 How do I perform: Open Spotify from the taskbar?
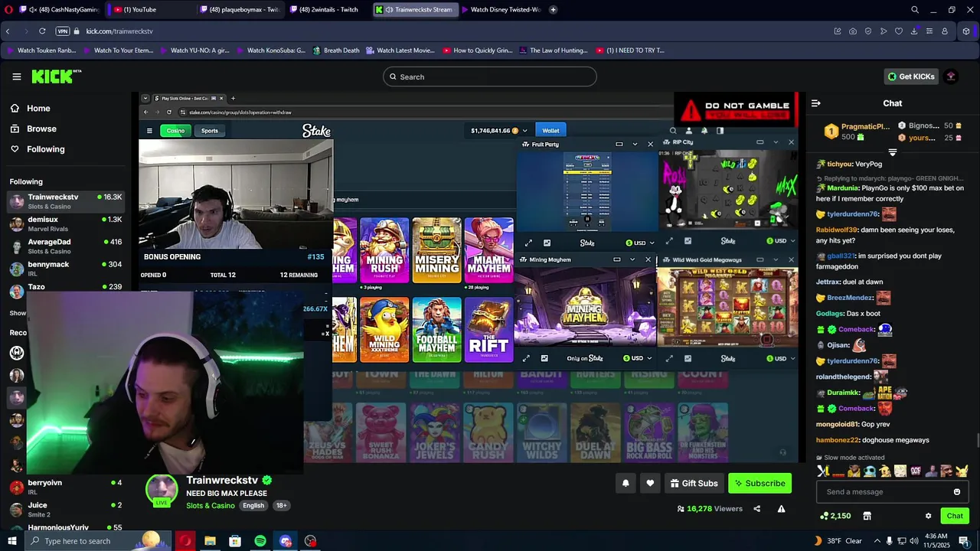260,541
